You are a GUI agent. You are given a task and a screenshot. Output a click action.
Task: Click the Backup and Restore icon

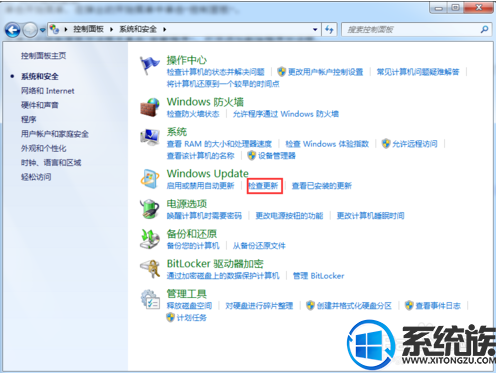tap(149, 239)
